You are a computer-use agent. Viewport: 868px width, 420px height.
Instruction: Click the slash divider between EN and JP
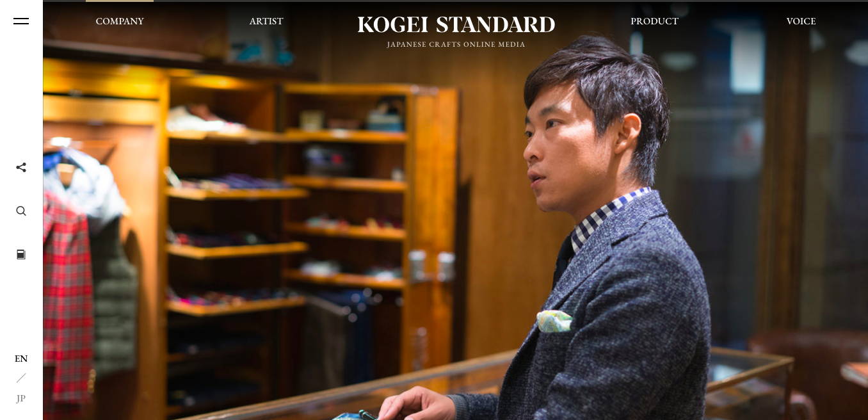pos(21,378)
